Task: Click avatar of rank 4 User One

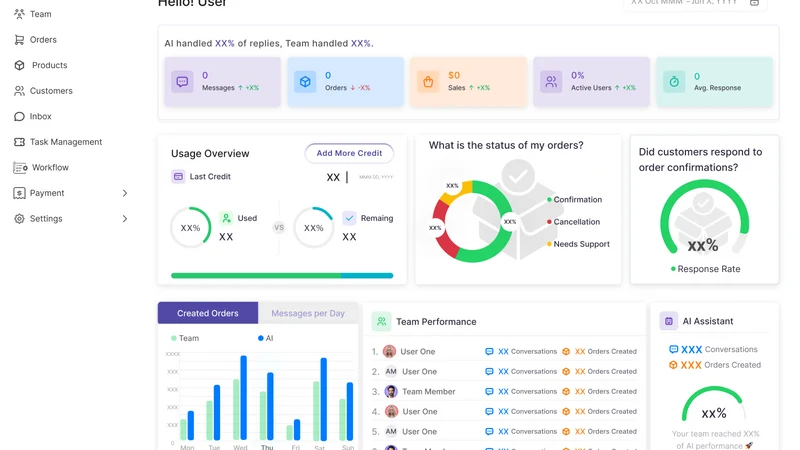Action: pyautogui.click(x=391, y=411)
